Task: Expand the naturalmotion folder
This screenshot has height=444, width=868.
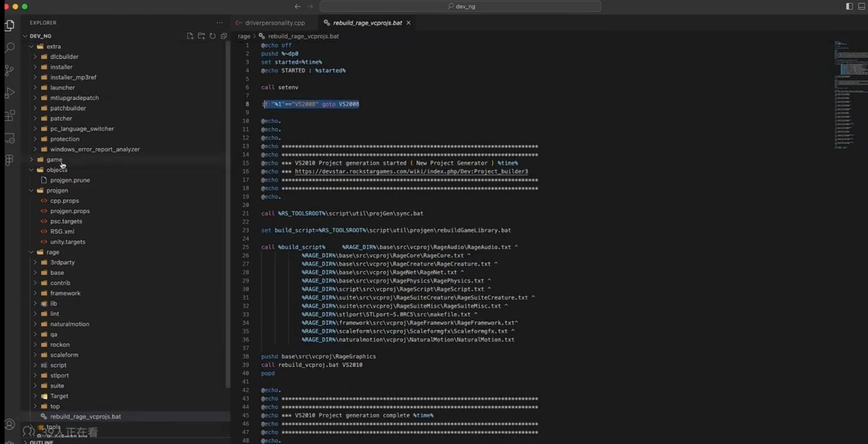Action: [70, 324]
